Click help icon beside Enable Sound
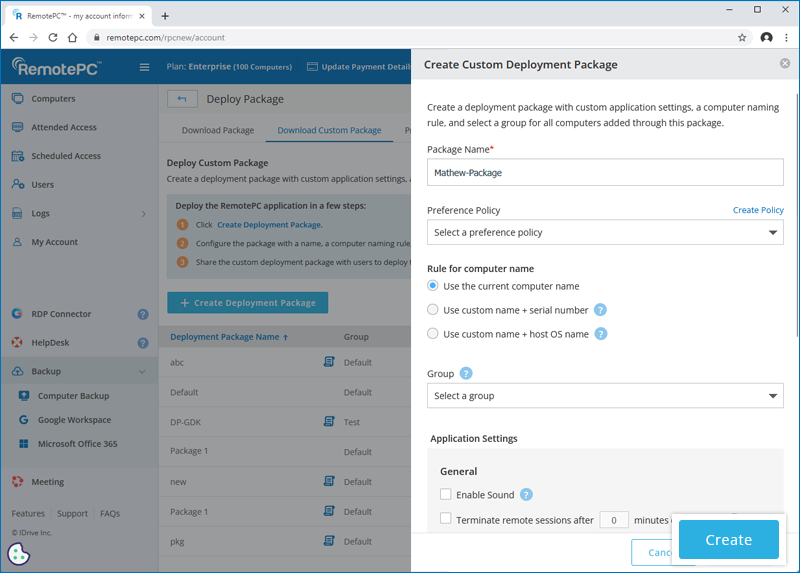 526,494
